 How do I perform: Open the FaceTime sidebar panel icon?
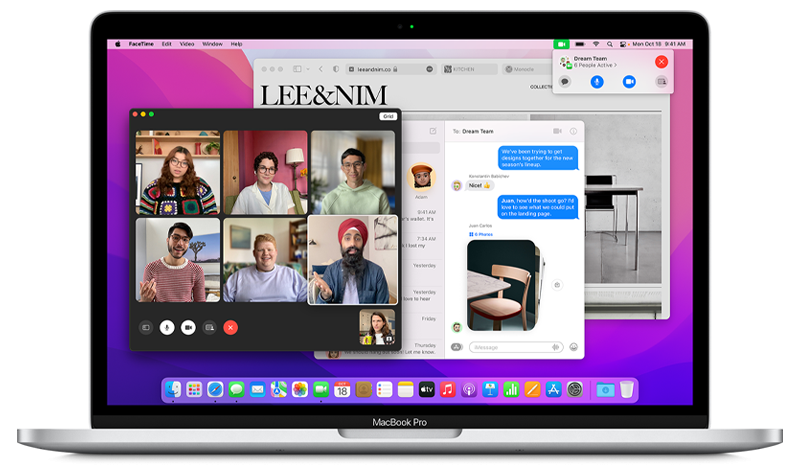[146, 327]
